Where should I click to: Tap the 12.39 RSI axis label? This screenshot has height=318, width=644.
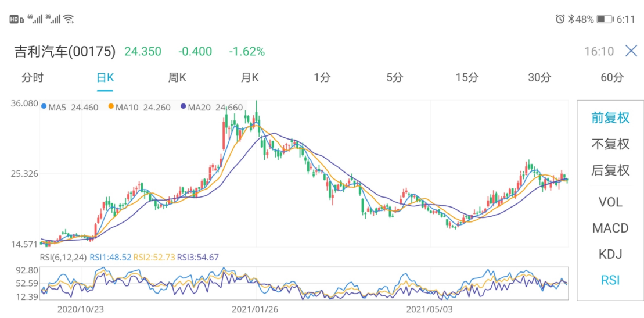pyautogui.click(x=27, y=296)
